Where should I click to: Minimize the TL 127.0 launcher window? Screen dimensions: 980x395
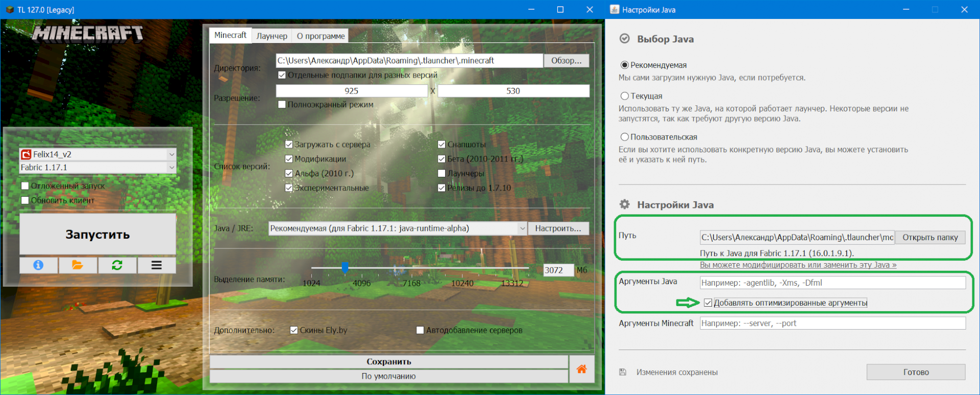pyautogui.click(x=531, y=10)
